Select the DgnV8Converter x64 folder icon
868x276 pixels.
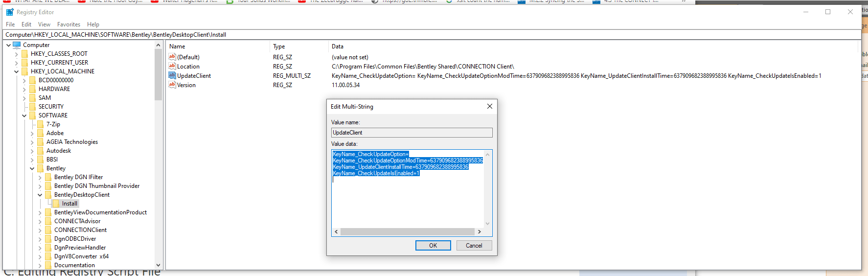pos(48,256)
